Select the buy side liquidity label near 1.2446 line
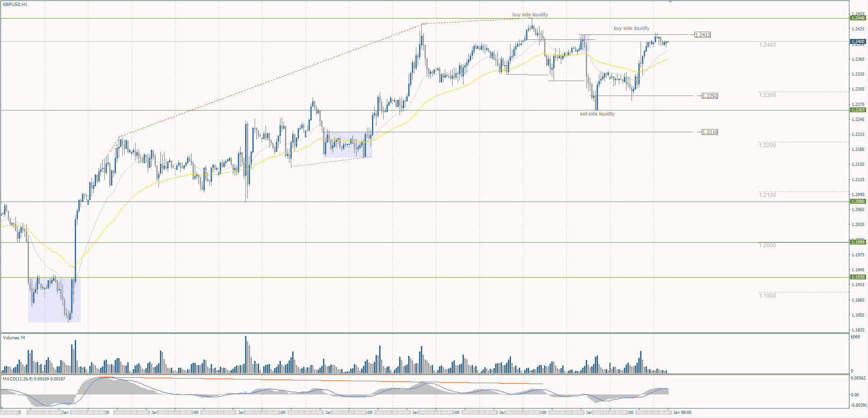Screen dimensions: 868x418 [x=530, y=14]
